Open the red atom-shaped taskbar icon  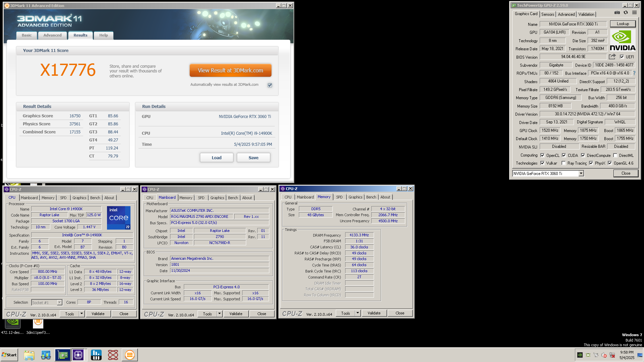[x=113, y=355]
